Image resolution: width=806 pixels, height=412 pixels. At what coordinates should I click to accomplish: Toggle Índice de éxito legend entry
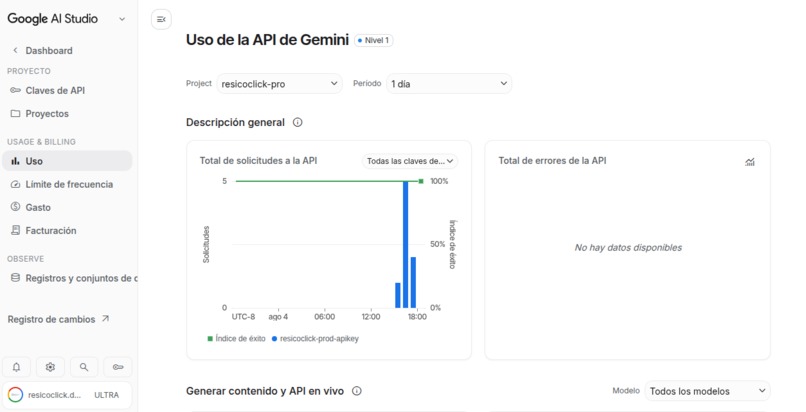[236, 339]
